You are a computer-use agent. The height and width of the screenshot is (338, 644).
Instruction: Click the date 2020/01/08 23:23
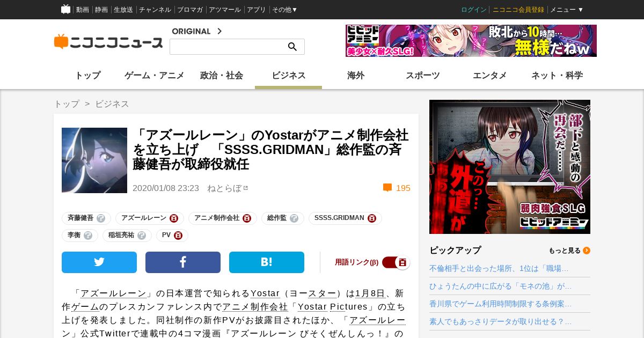tap(166, 188)
